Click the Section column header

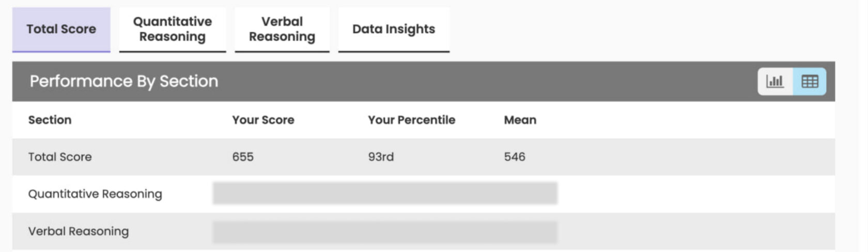(x=50, y=120)
